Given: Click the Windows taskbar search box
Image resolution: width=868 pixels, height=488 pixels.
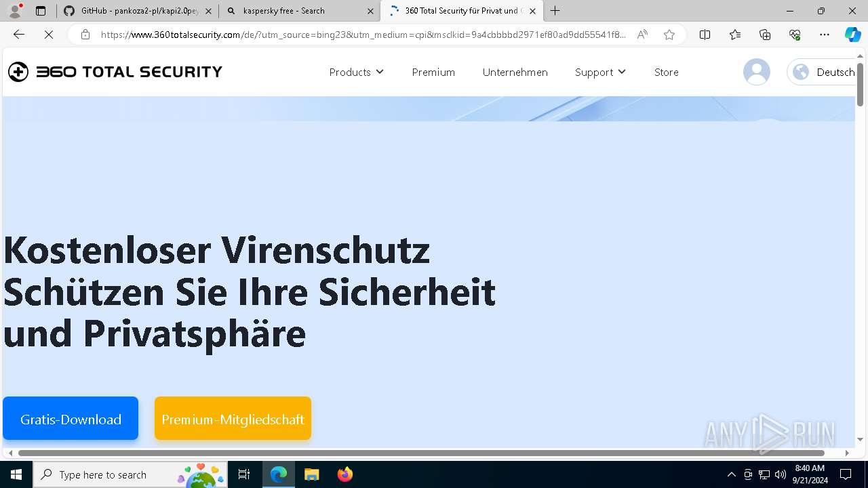Looking at the screenshot, I should pyautogui.click(x=132, y=474).
